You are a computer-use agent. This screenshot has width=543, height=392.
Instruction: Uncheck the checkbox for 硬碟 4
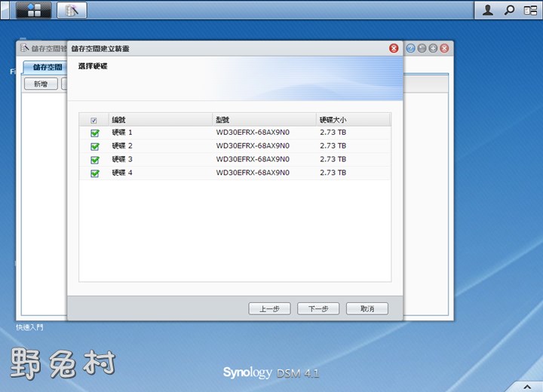pos(94,173)
